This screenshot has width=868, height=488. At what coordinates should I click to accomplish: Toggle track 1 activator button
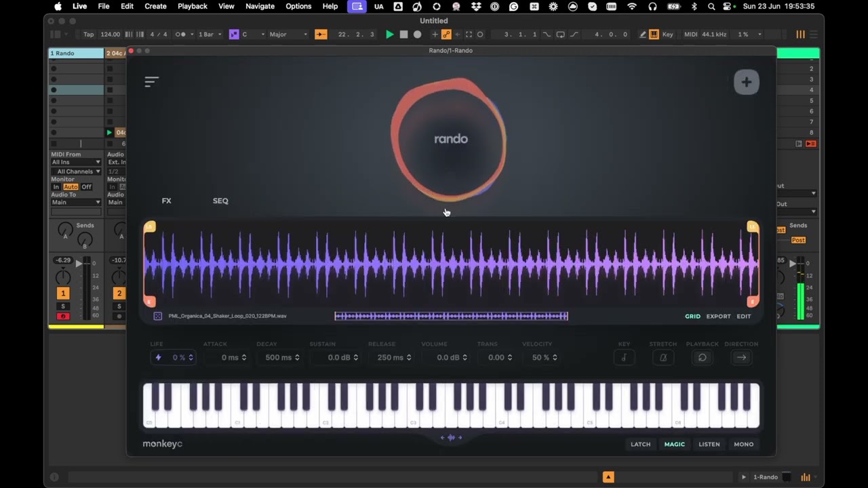pos(63,293)
